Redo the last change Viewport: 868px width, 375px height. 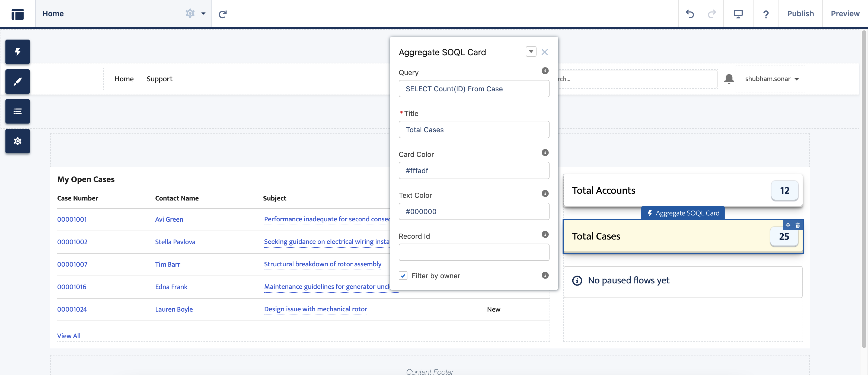(x=712, y=14)
